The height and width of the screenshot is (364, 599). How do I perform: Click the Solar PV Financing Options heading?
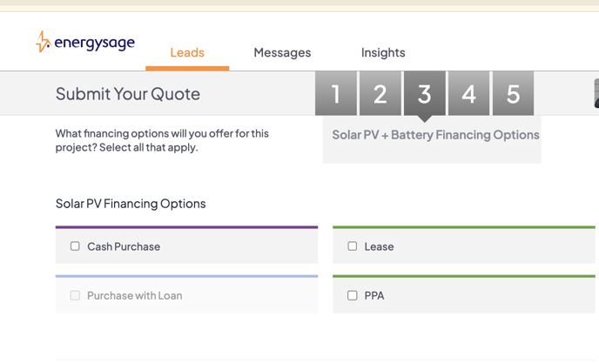pyautogui.click(x=131, y=204)
